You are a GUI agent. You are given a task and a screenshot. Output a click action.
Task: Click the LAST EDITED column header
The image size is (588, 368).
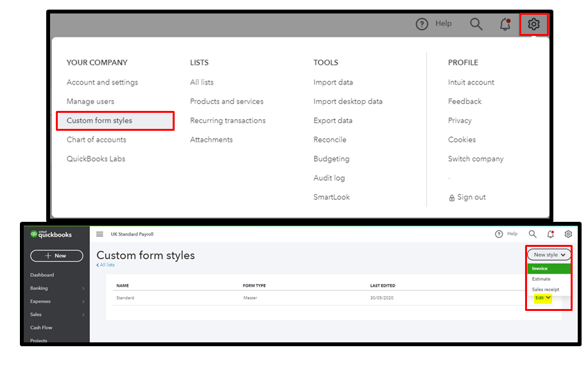383,286
